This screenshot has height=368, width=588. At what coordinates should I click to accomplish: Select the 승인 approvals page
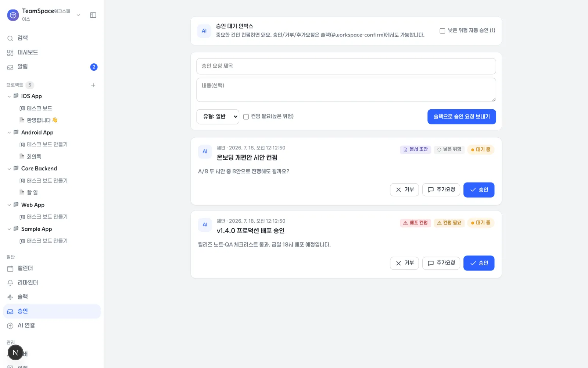point(52,311)
